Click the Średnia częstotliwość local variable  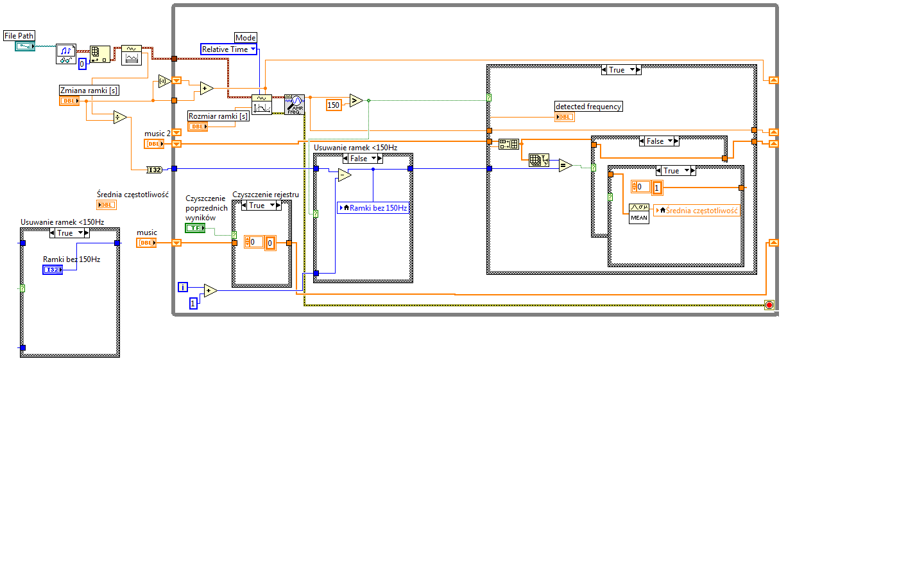[697, 211]
